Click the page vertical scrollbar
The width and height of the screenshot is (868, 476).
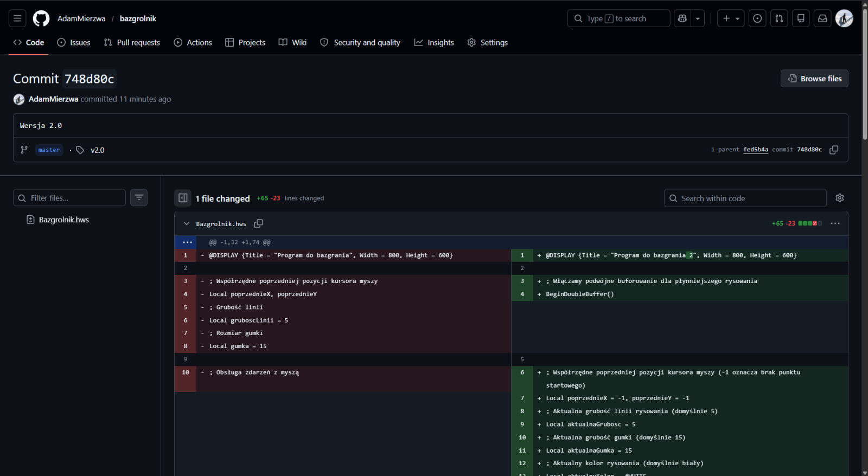coord(865,76)
